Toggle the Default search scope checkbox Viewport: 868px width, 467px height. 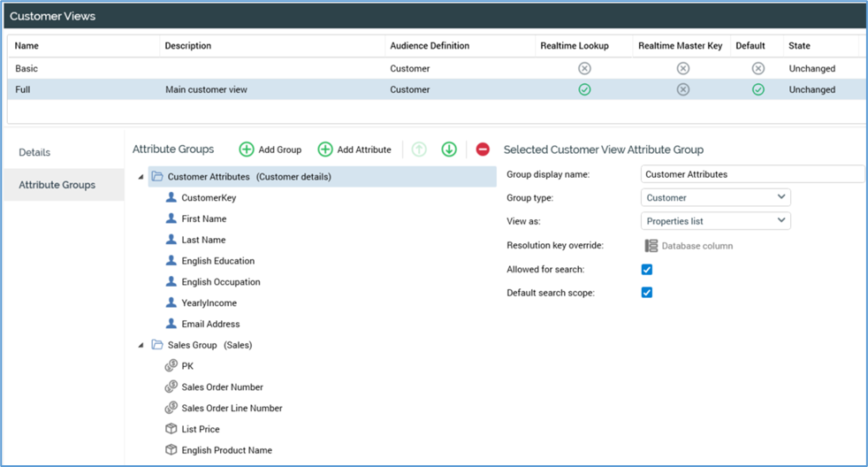point(647,292)
